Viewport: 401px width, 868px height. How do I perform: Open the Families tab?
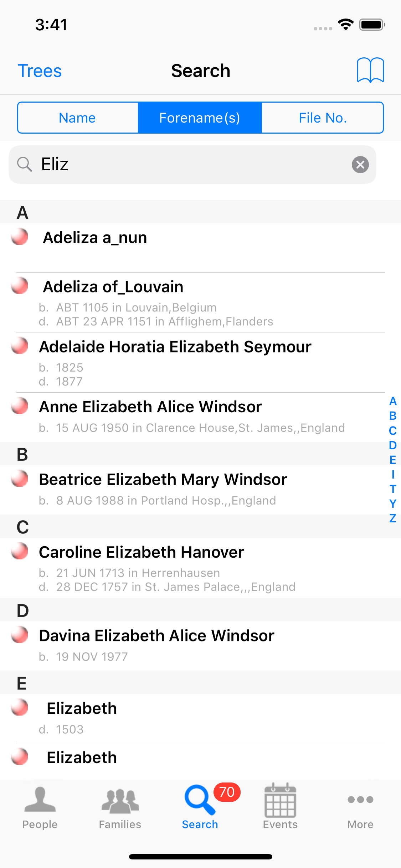120,807
